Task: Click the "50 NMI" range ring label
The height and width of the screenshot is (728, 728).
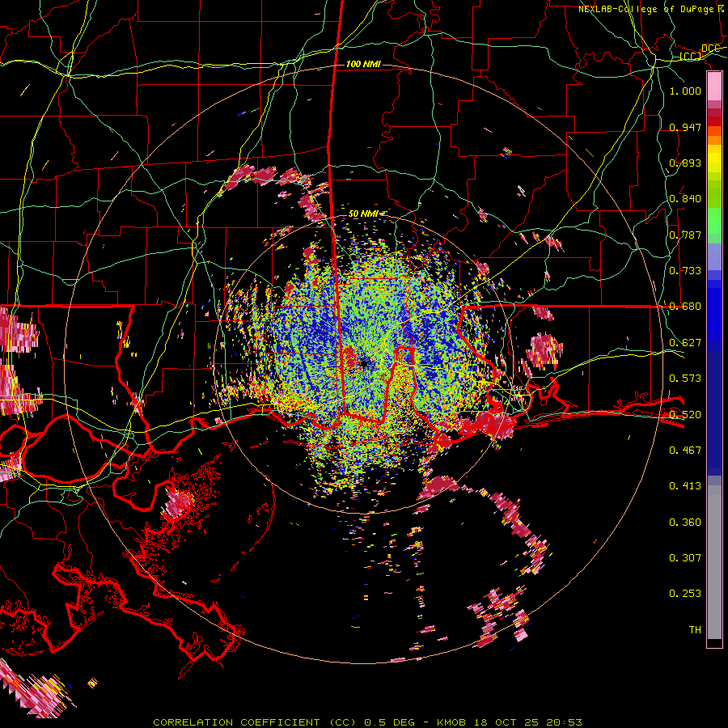Action: point(363,214)
